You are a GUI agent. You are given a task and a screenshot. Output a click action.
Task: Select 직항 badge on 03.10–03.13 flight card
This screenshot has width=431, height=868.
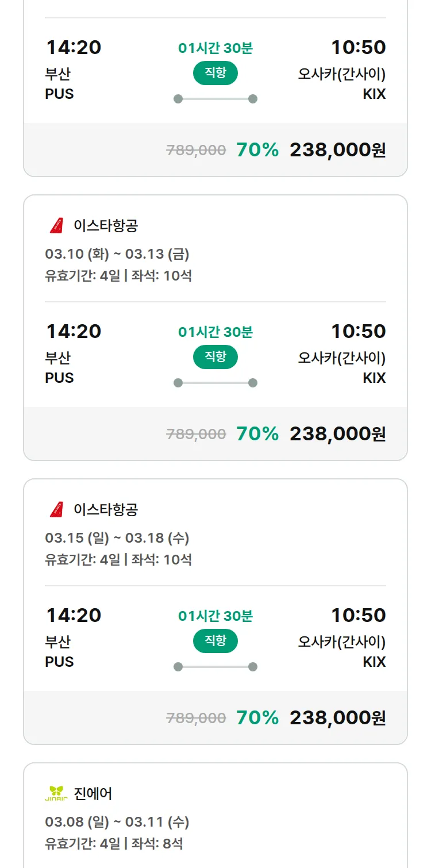tap(215, 357)
